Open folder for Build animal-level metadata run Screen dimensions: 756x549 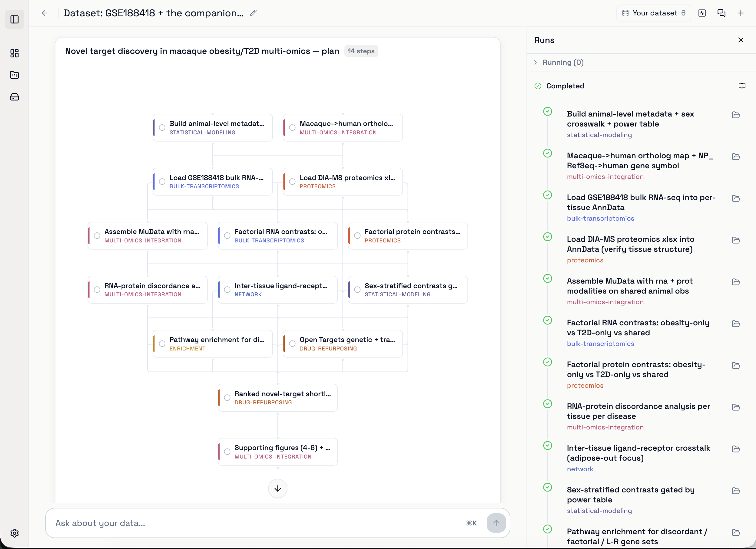coord(736,115)
